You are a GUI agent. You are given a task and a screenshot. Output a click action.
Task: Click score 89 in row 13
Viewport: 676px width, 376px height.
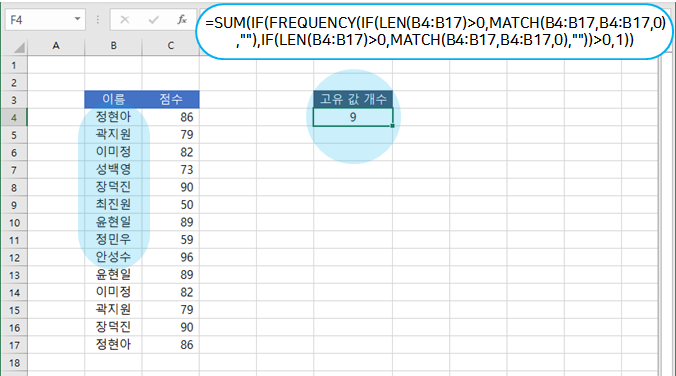171,275
